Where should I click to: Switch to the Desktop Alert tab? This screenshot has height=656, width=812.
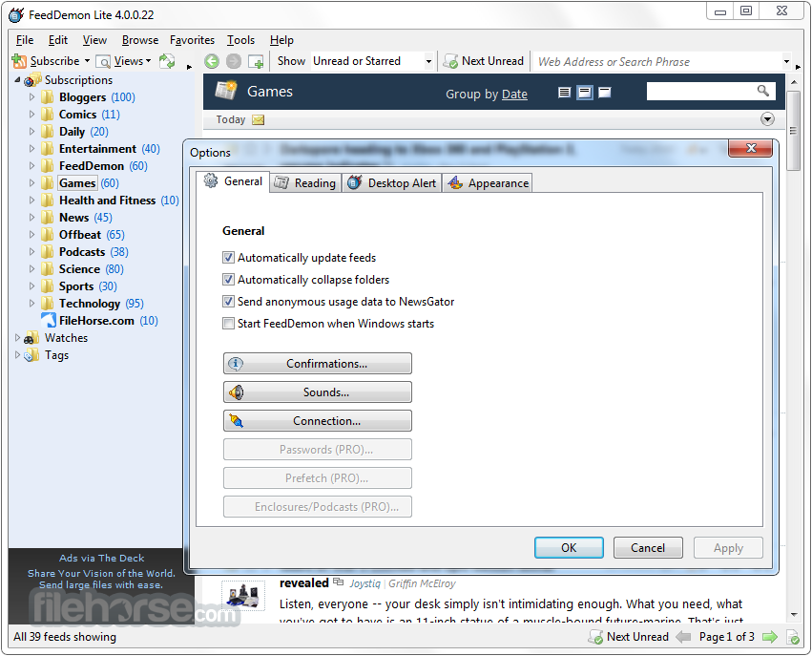pyautogui.click(x=391, y=183)
